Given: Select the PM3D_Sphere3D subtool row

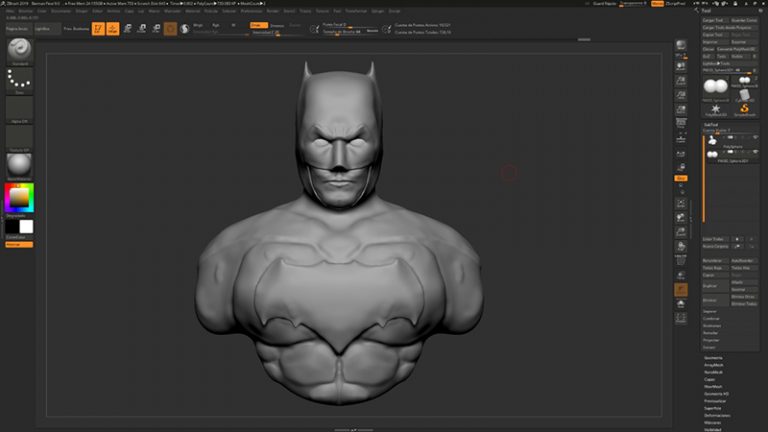Looking at the screenshot, I should point(731,155).
